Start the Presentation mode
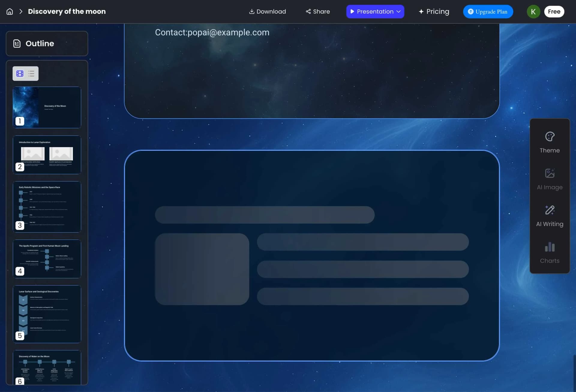 point(372,11)
